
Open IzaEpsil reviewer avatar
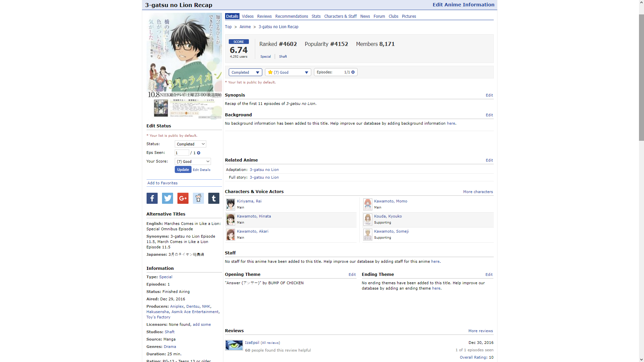pos(234,345)
